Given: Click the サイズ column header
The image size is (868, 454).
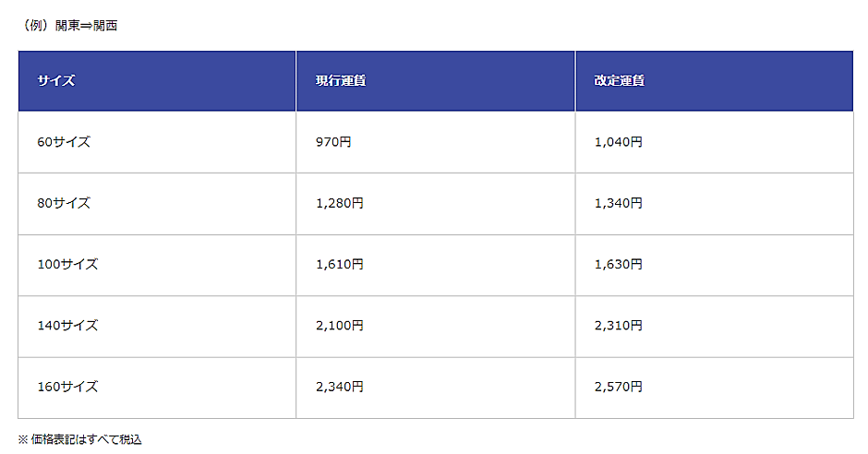Looking at the screenshot, I should 56,81.
